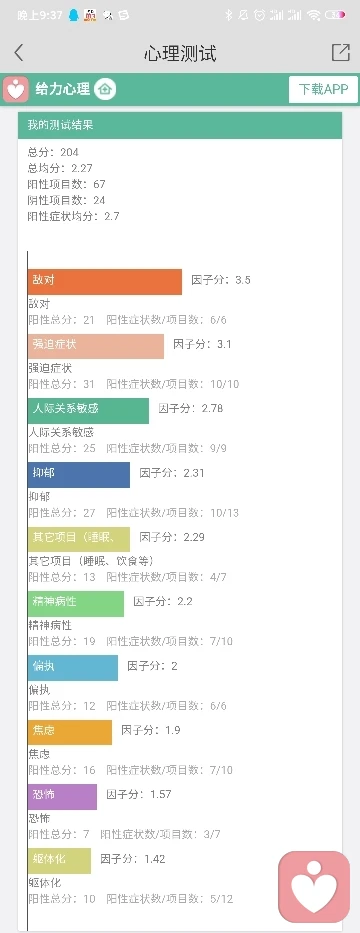This screenshot has height=933, width=360.
Task: Click the 下载APP button
Action: click(x=324, y=89)
